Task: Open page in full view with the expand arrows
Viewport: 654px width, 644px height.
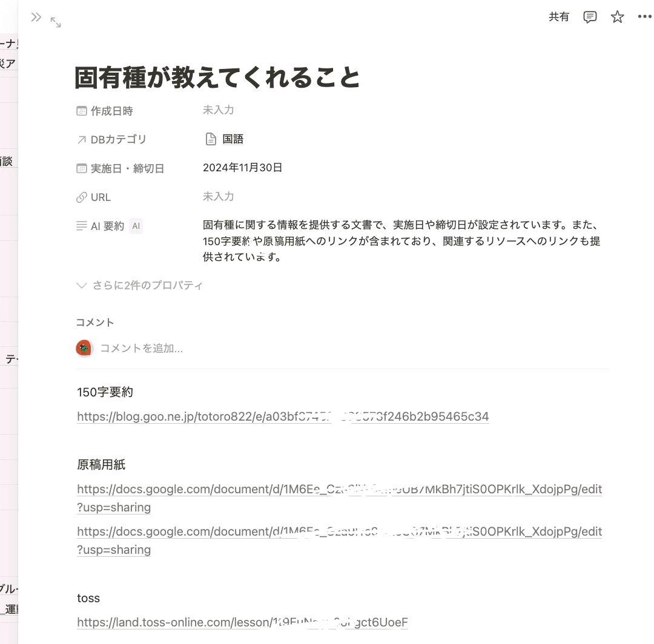Action: click(56, 22)
